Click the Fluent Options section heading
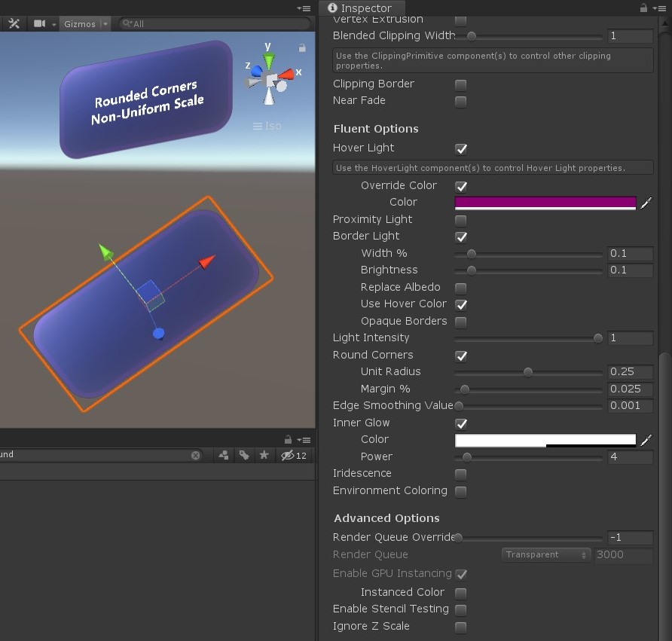The height and width of the screenshot is (641, 672). 376,129
